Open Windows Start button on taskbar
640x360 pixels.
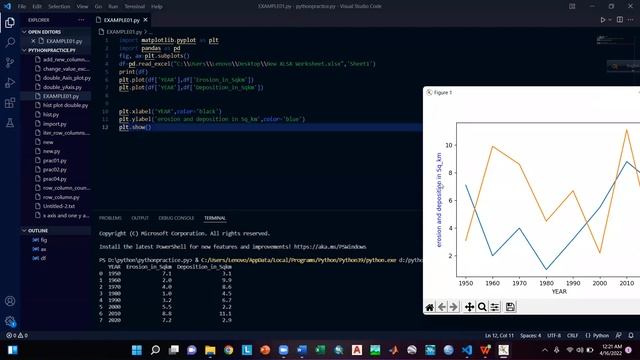(137, 350)
